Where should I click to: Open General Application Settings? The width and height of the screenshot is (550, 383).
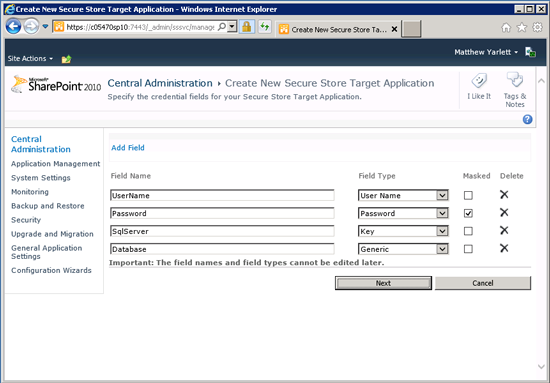pos(47,252)
